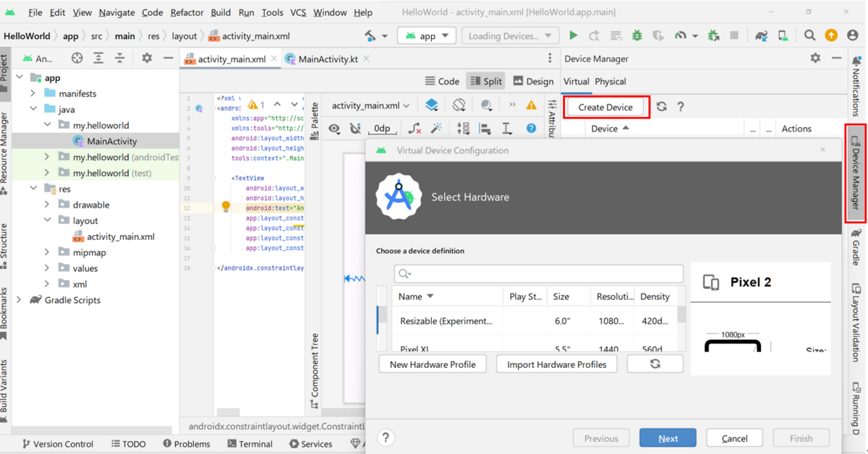Click the Guidelines icon in layout toolbar
This screenshot has height=454, width=868.
507,129
